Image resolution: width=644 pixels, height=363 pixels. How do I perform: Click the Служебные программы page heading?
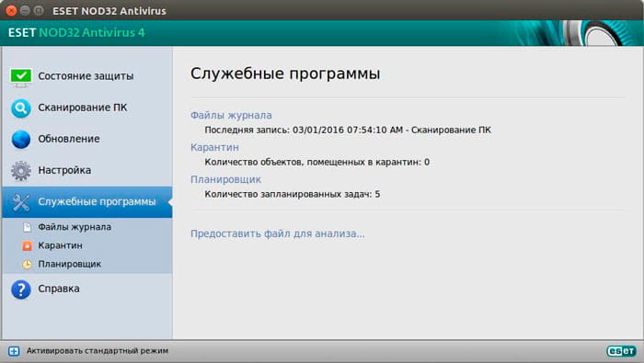pyautogui.click(x=285, y=74)
